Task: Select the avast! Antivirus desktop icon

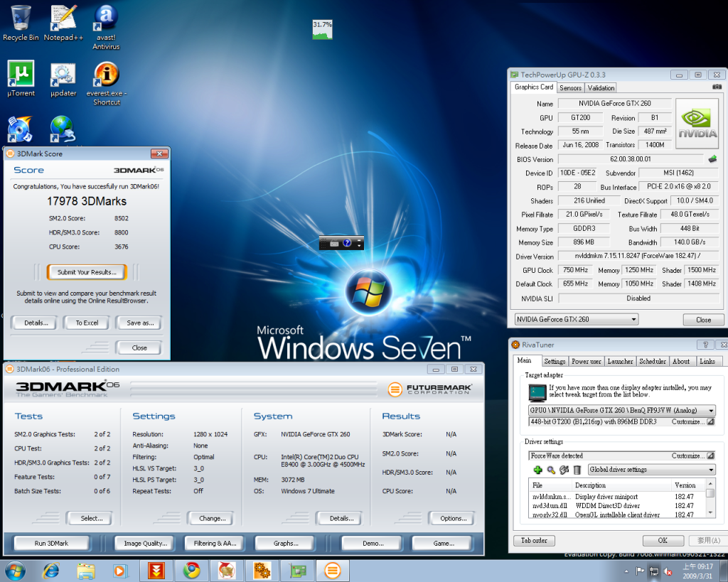Action: click(106, 18)
